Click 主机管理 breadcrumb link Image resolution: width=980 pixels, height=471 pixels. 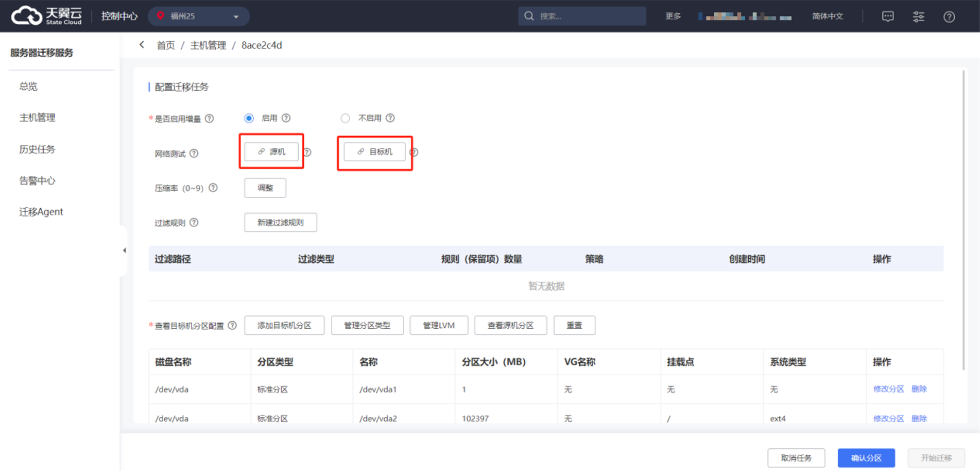coord(208,45)
